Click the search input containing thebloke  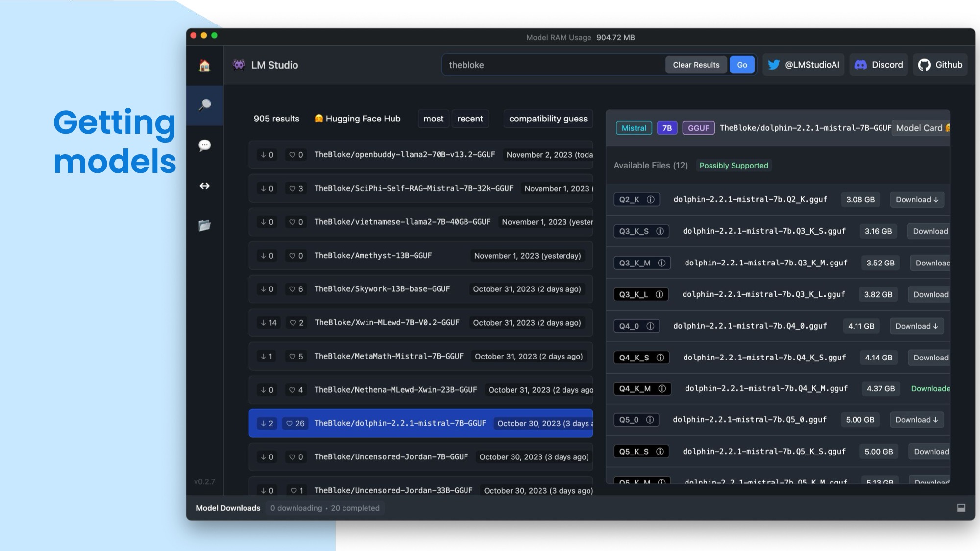(x=551, y=65)
